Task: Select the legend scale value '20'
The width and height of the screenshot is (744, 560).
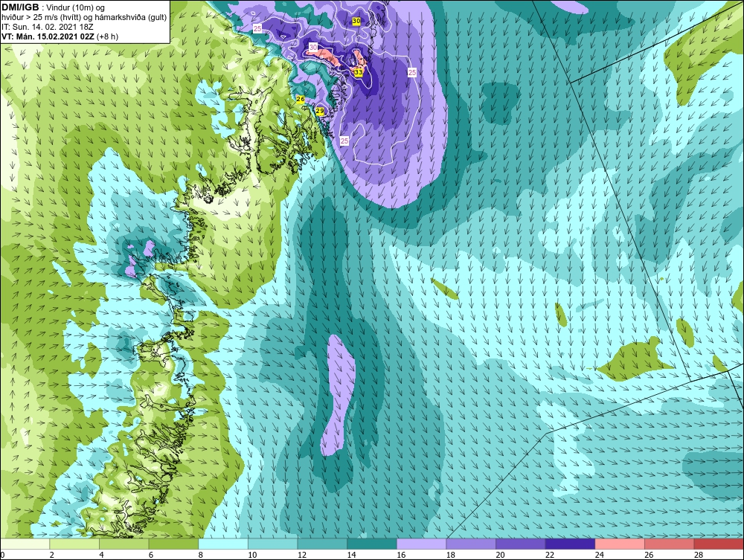Action: pyautogui.click(x=501, y=555)
